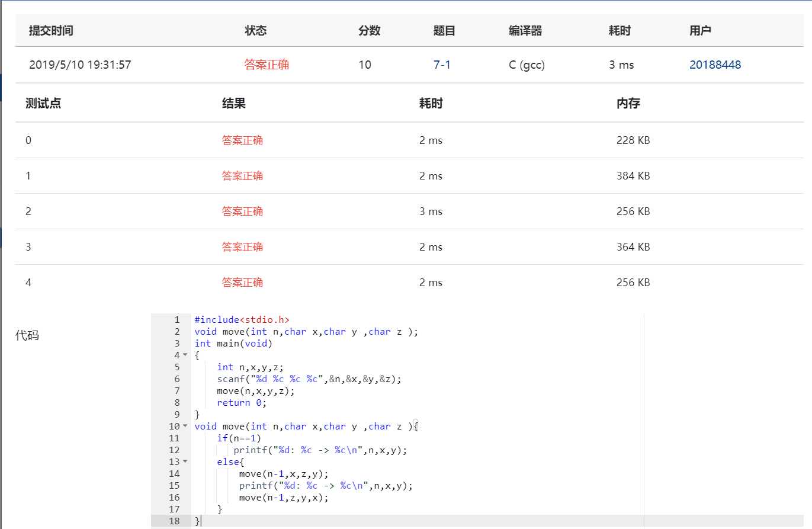The image size is (812, 529).
Task: Click the score value 10
Action: click(365, 65)
